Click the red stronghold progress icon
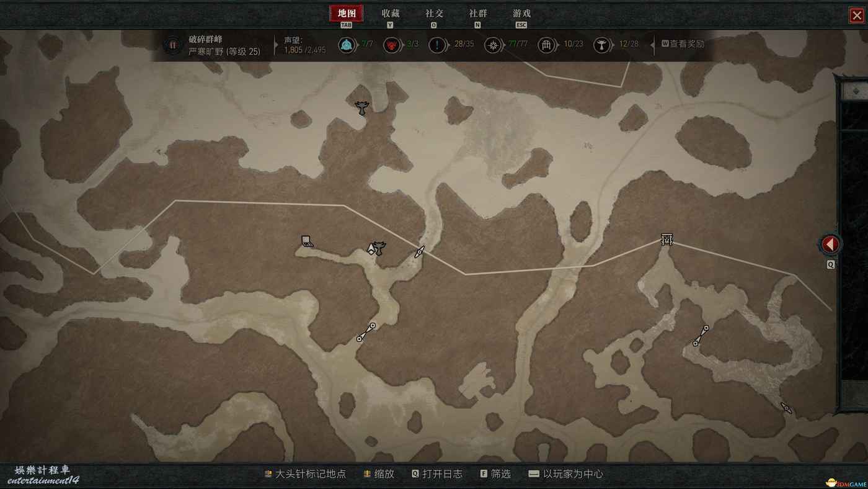Image resolution: width=868 pixels, height=489 pixels. click(392, 45)
